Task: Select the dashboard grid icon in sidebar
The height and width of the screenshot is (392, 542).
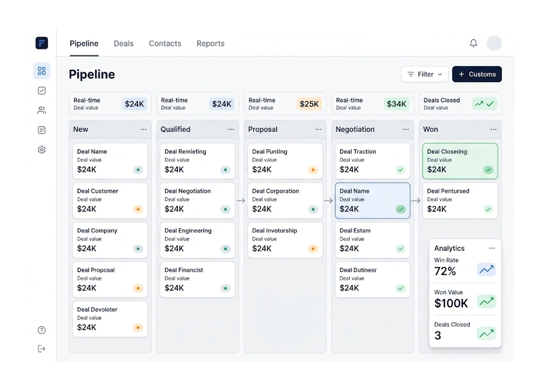Action: (42, 71)
